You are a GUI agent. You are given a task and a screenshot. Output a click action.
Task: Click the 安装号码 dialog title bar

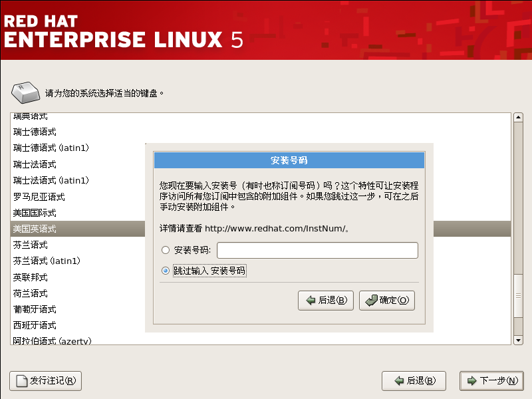tap(289, 160)
